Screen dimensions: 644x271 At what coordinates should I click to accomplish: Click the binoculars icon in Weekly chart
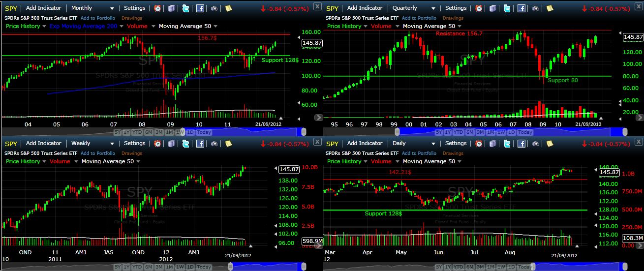click(215, 144)
